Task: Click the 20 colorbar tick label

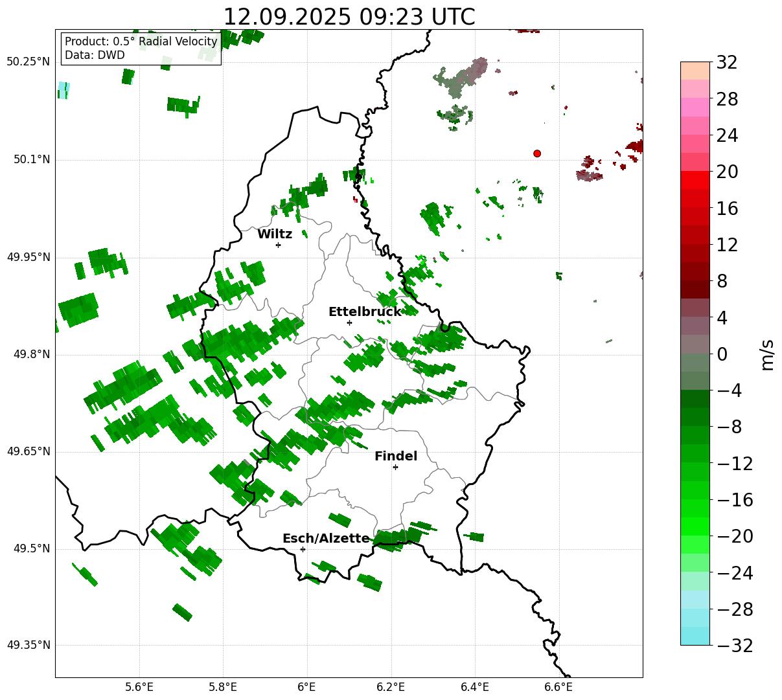Action: click(727, 172)
